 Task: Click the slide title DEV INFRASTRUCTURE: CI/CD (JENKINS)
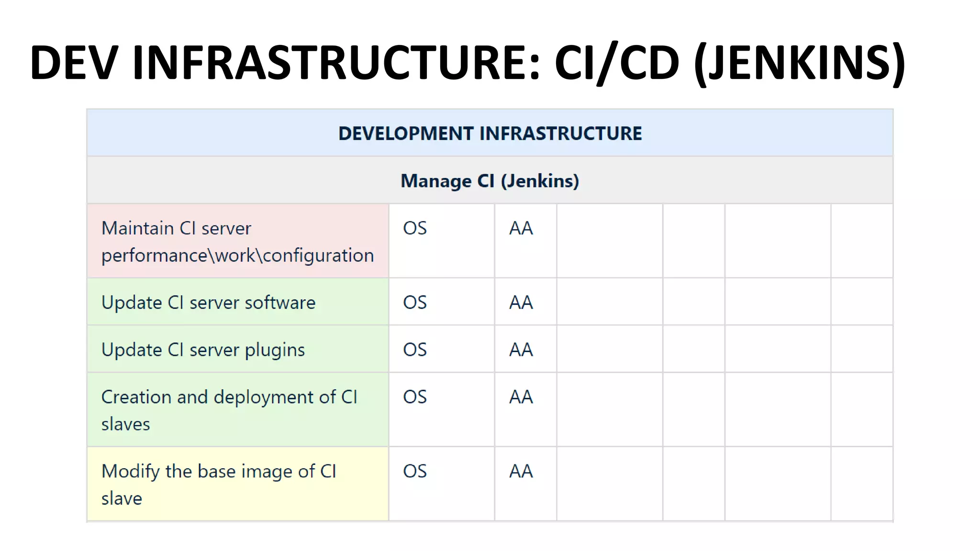(467, 63)
